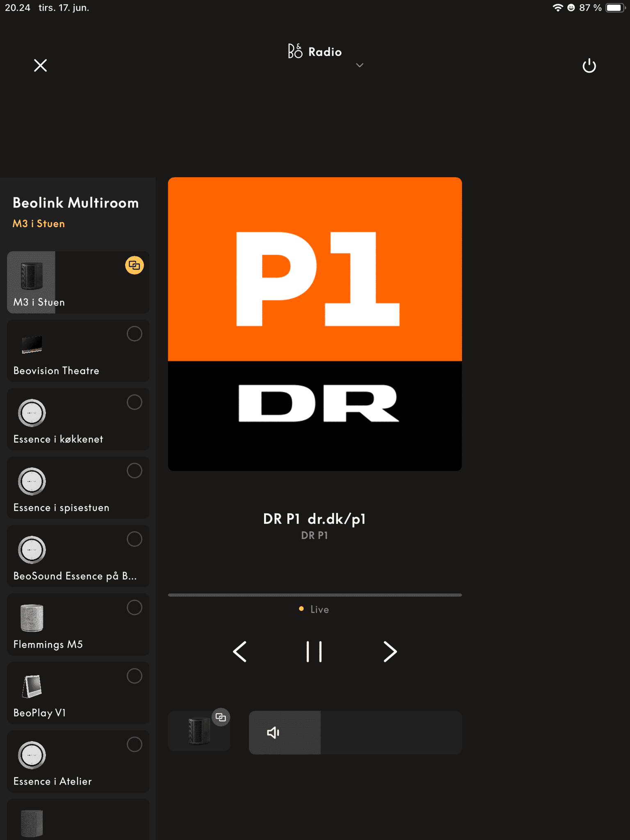Tap the Essence i Atelier device icon

click(32, 755)
